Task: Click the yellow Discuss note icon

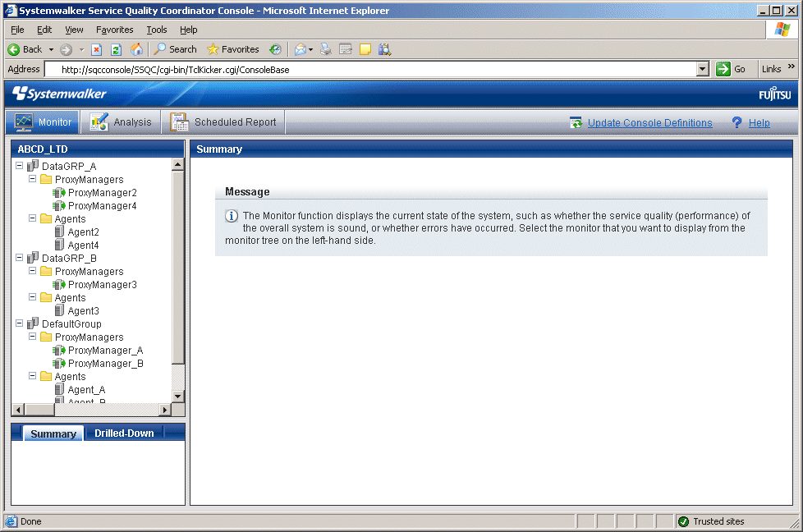Action: tap(365, 49)
